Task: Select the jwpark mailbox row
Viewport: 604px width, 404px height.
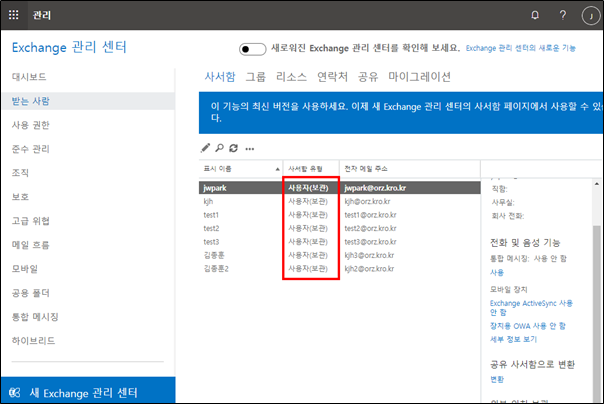Action: (x=339, y=188)
